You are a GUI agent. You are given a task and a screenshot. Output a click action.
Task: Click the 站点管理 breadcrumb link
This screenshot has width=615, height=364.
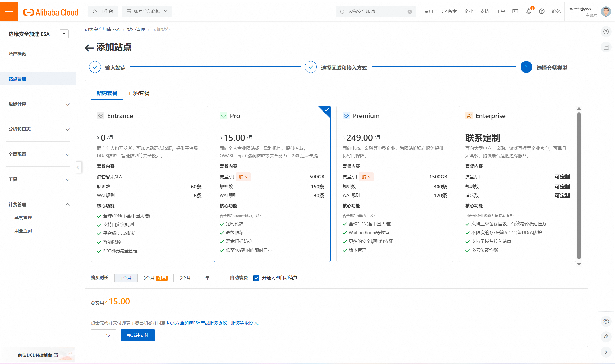[136, 30]
